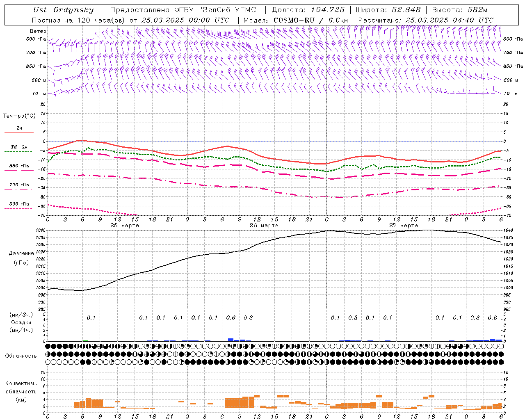Click the '(гПа)' unit under Давление
The image size is (525, 420).
[21, 262]
